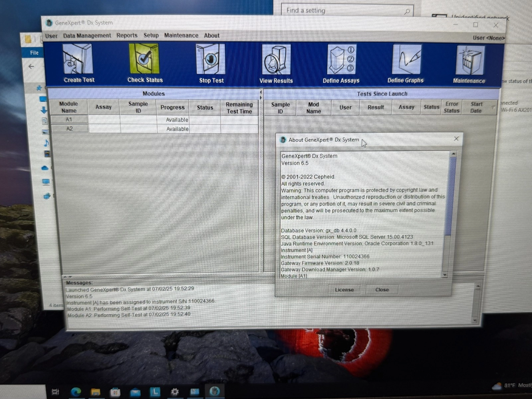Click Error Status column header
Image resolution: width=532 pixels, height=399 pixels.
click(452, 107)
